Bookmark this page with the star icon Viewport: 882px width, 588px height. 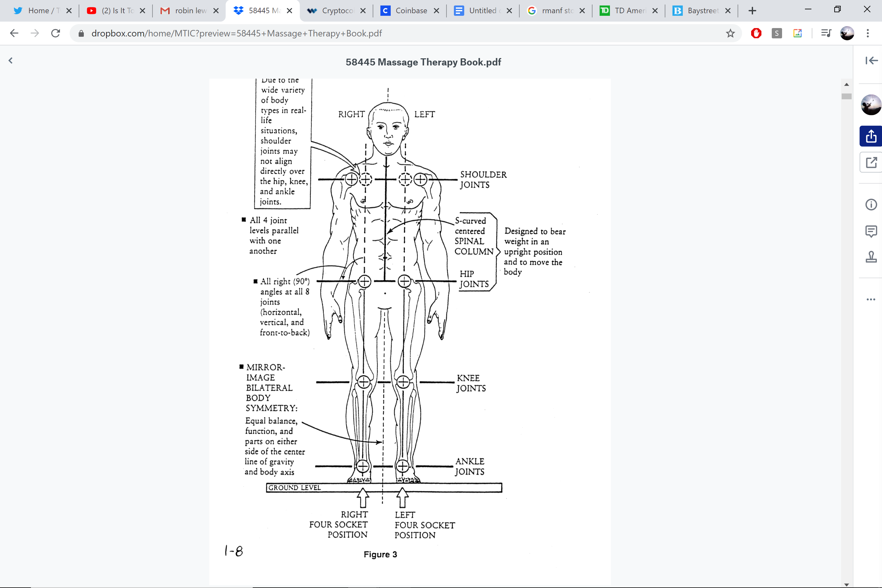(x=730, y=33)
